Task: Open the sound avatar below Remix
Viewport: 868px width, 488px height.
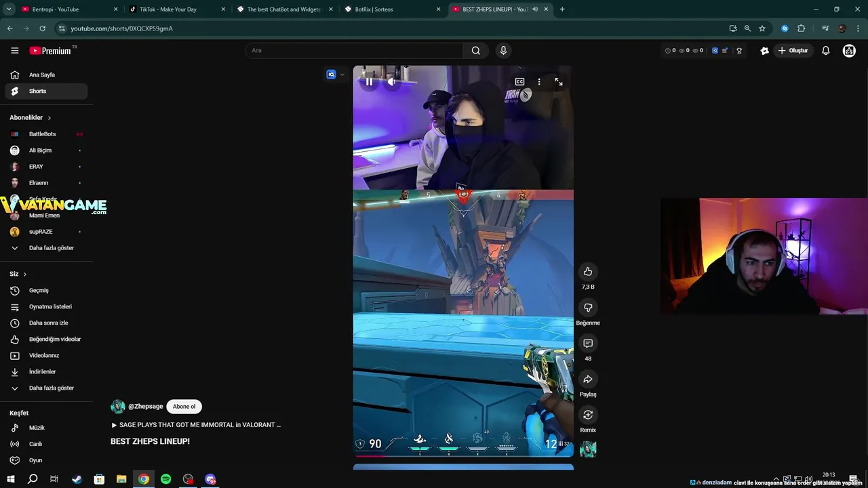Action: tap(588, 449)
